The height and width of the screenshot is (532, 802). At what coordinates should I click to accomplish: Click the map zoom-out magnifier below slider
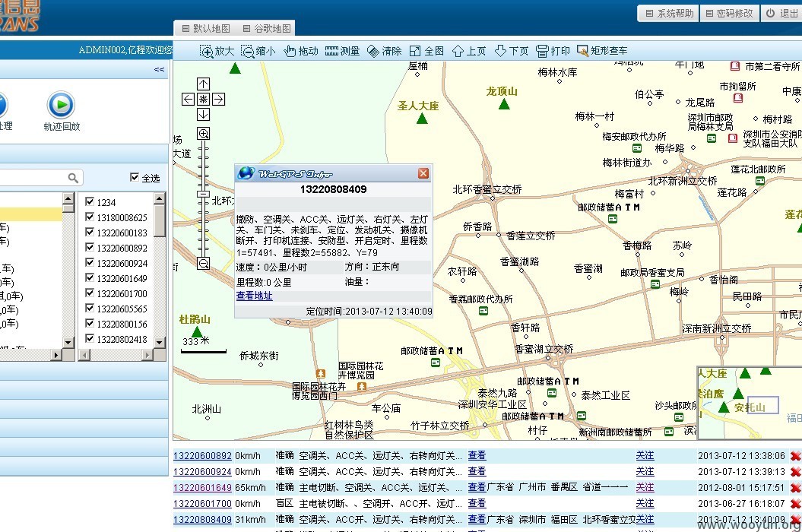(203, 264)
